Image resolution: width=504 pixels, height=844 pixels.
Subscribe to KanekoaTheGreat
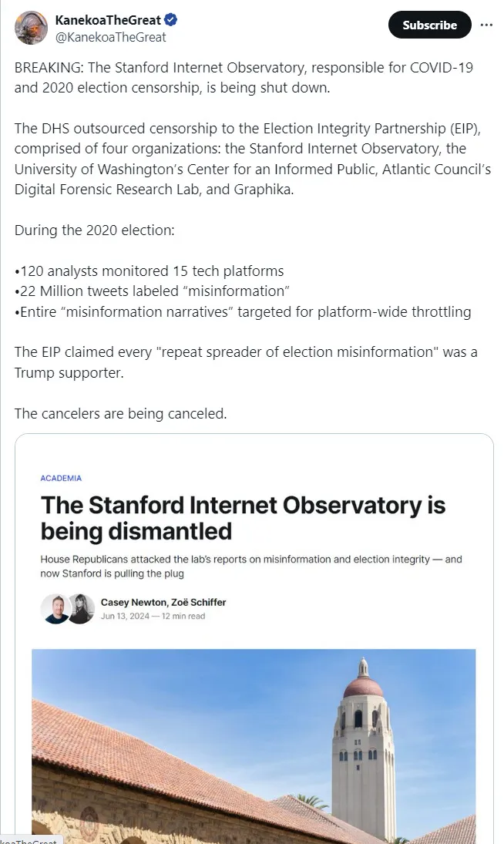coord(429,25)
